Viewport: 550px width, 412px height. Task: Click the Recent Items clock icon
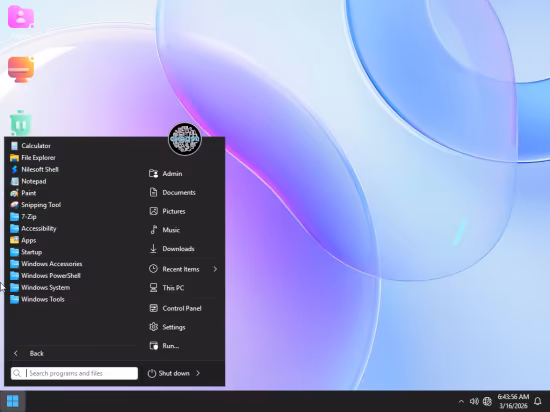[x=153, y=269]
